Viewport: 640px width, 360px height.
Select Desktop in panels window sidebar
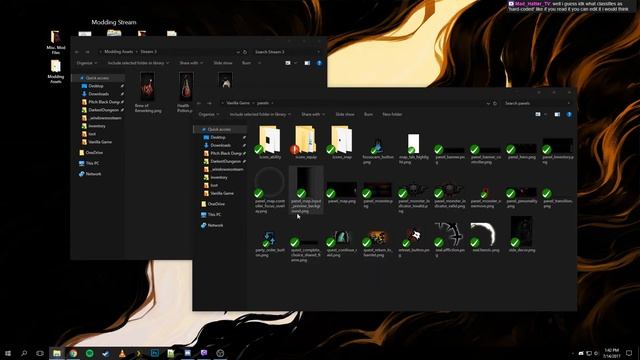click(x=218, y=138)
